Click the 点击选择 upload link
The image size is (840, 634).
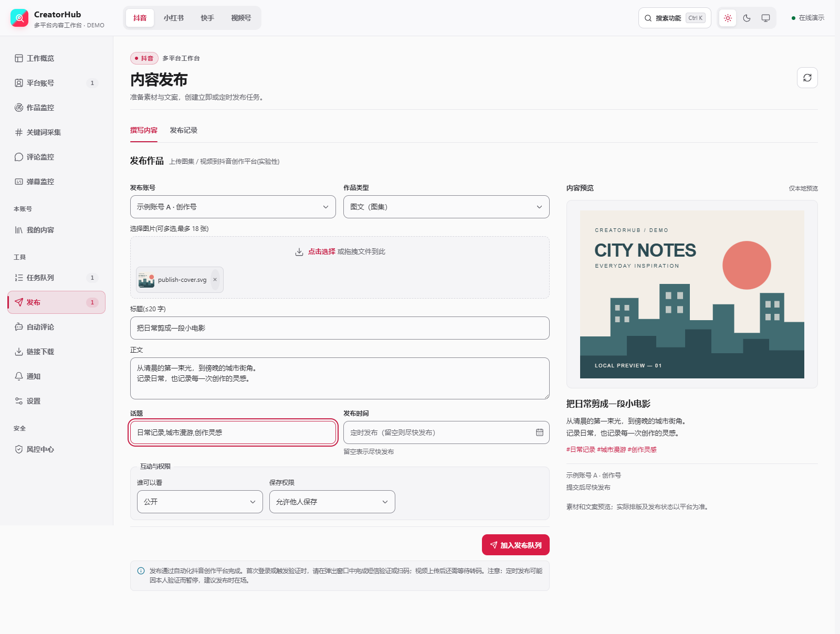[x=321, y=252]
